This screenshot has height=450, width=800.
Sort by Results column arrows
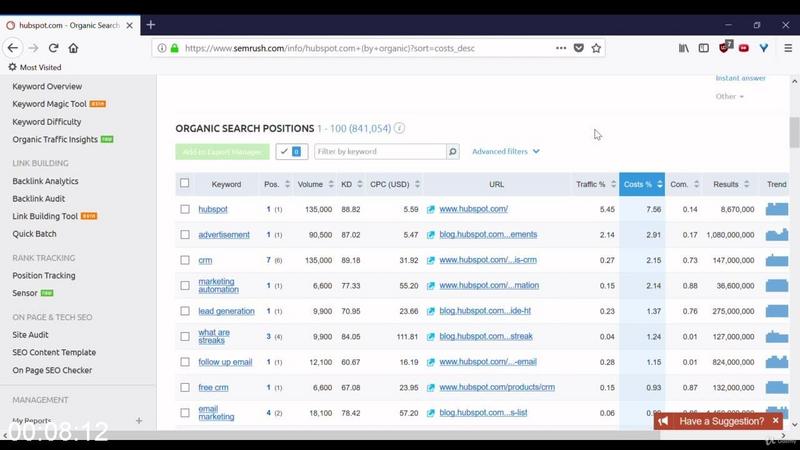pos(746,184)
